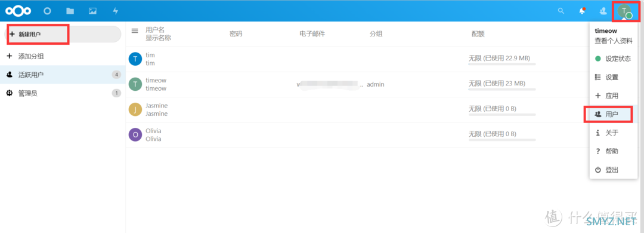Click the 分组 column header
The image size is (644, 233).
(376, 34)
